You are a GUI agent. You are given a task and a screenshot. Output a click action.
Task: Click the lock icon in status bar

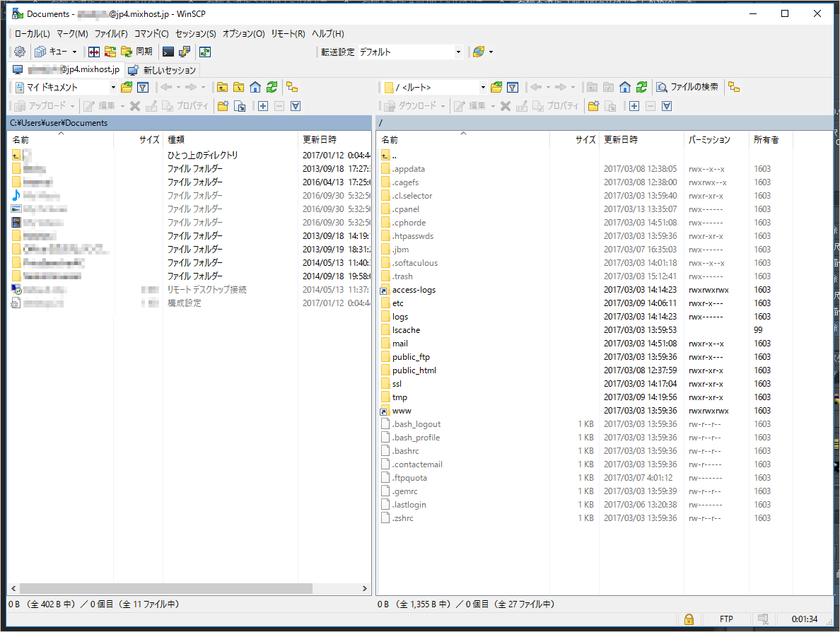689,619
